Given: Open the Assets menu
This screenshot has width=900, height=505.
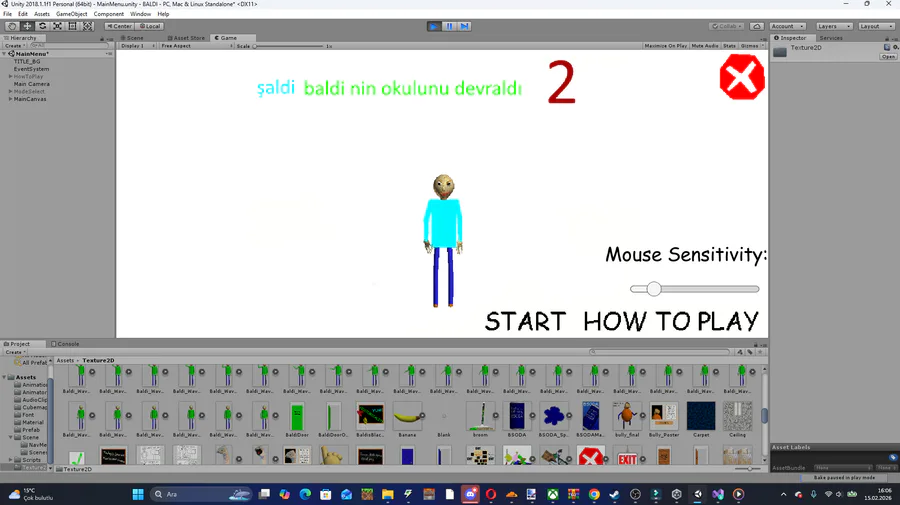Looking at the screenshot, I should point(42,14).
